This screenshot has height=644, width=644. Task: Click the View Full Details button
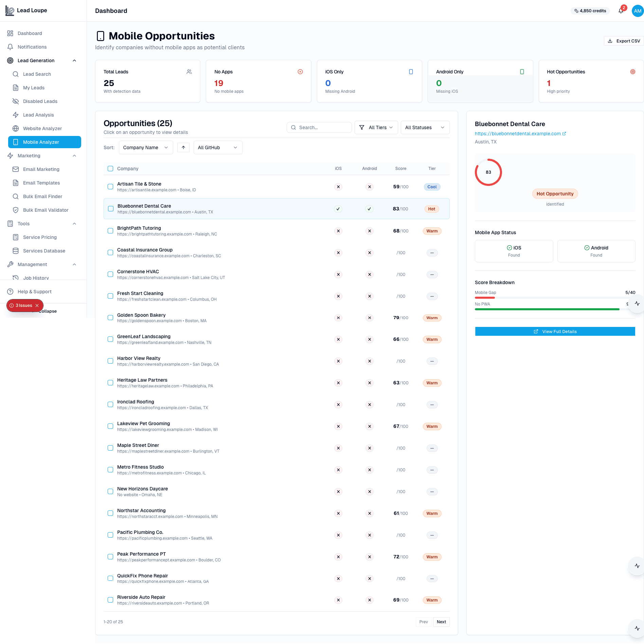(555, 331)
